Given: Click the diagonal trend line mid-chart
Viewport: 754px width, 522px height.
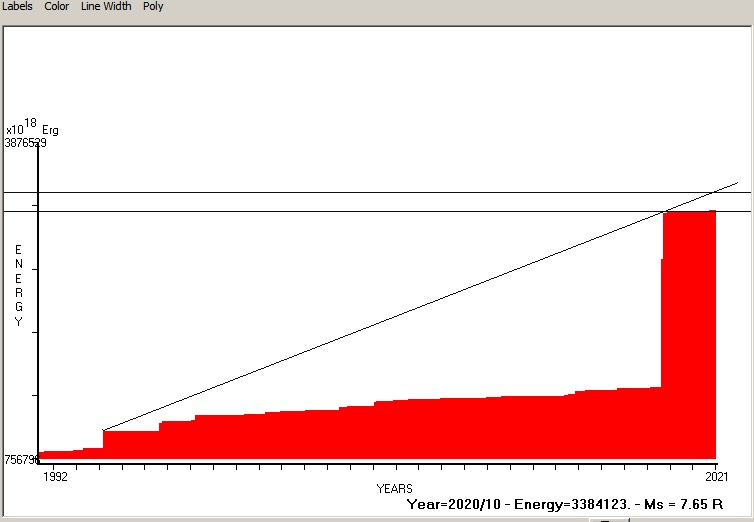Looking at the screenshot, I should (385, 320).
